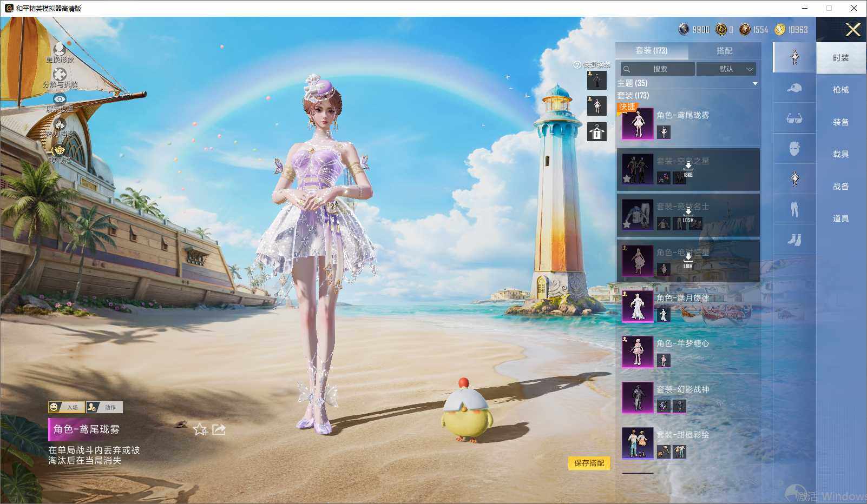Image resolution: width=867 pixels, height=504 pixels.
Task: Favorite the outfit with the star icon
Action: point(200,429)
